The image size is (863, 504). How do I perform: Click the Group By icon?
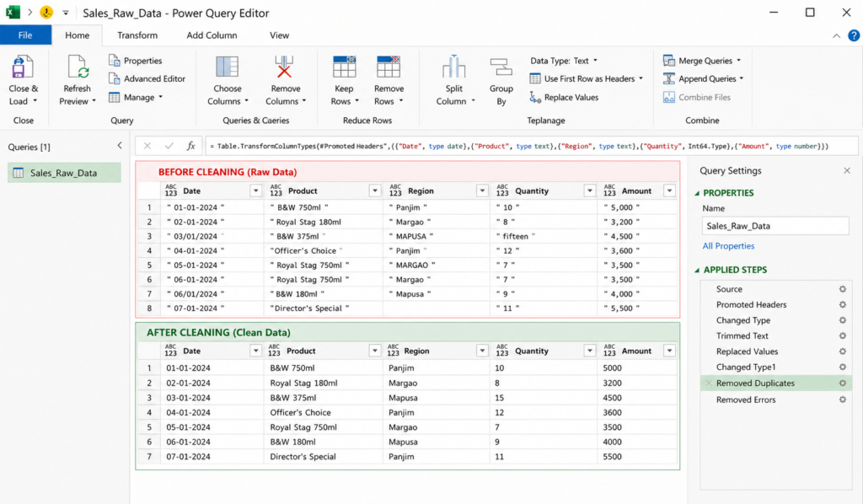pos(501,67)
